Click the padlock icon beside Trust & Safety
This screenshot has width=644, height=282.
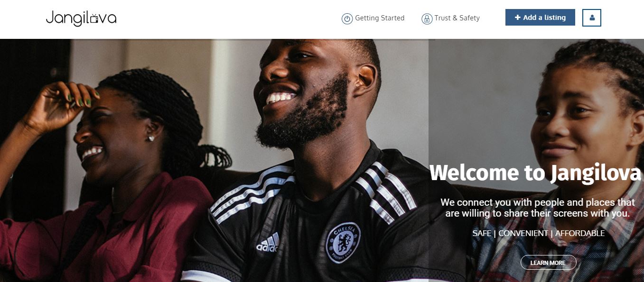coord(427,18)
